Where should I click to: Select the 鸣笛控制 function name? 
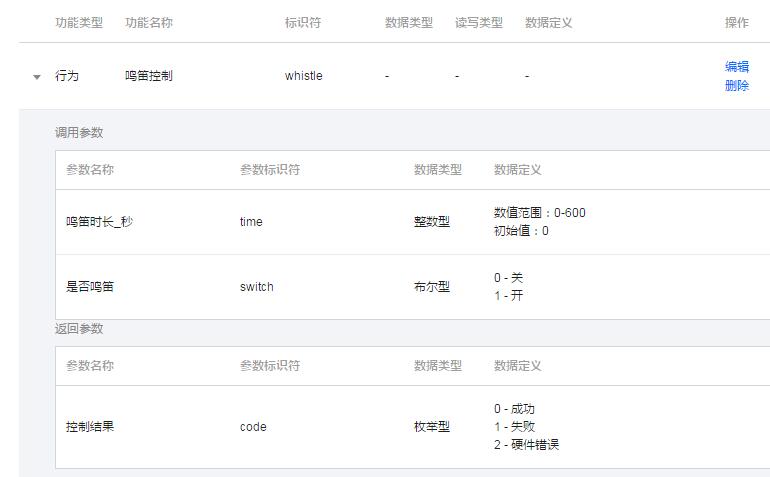[x=148, y=76]
